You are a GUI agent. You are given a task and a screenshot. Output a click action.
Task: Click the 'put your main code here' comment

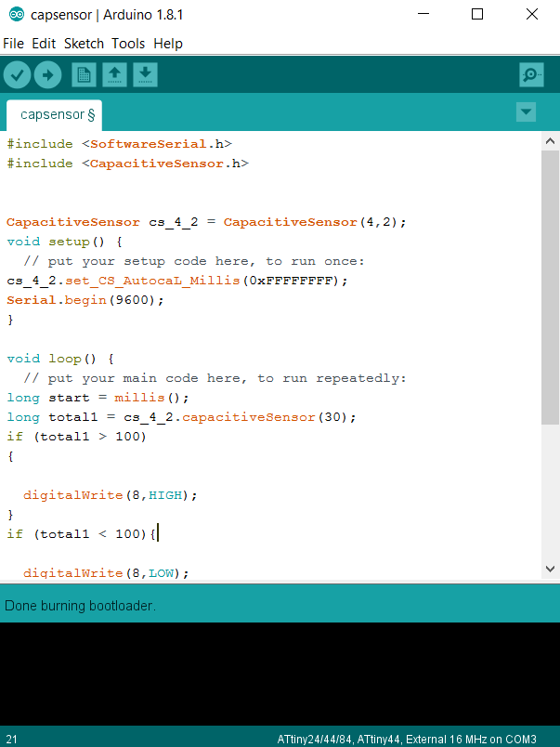(215, 378)
